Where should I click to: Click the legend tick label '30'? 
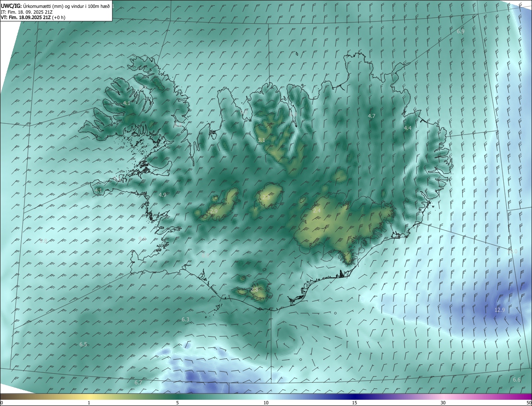(x=443, y=403)
